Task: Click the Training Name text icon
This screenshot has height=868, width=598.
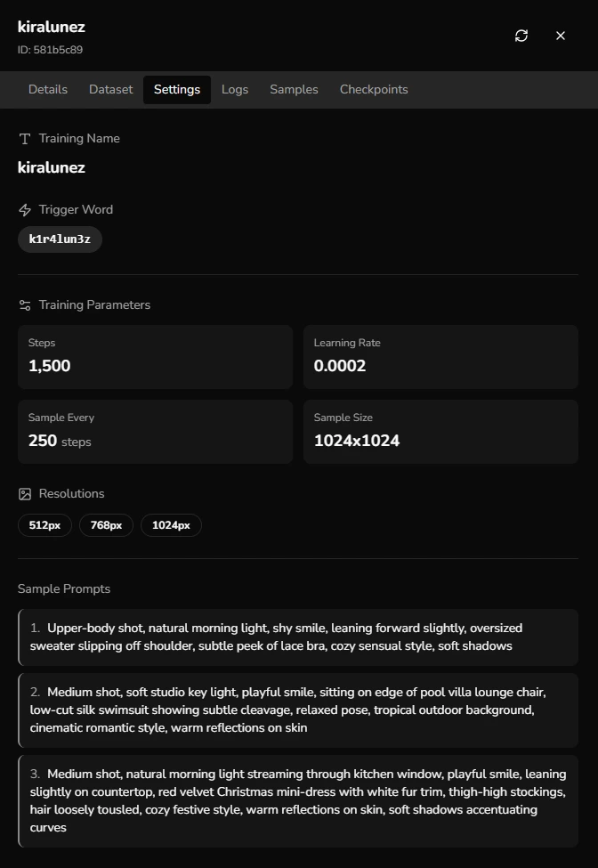Action: [25, 139]
